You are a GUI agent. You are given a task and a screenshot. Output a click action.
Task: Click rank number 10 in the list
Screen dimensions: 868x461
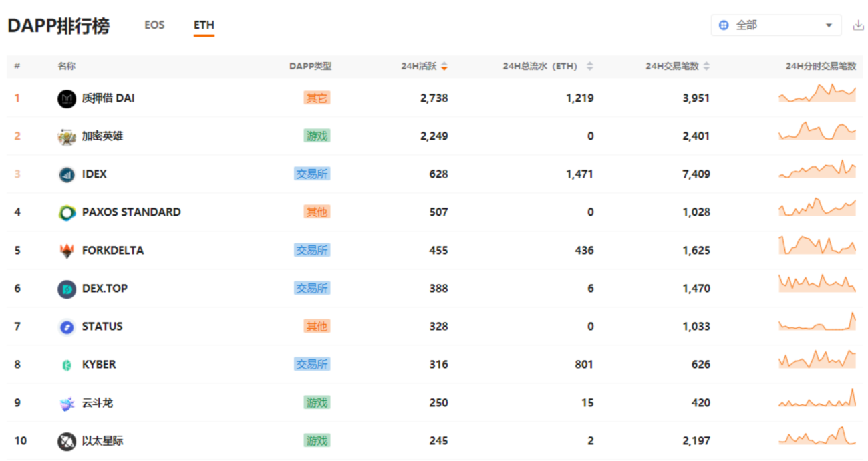click(21, 441)
